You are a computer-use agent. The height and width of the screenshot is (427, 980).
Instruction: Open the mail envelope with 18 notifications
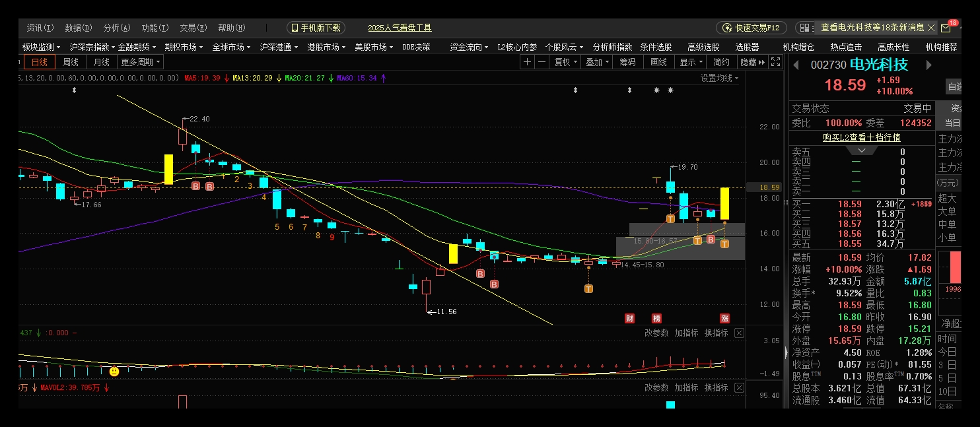click(x=946, y=28)
